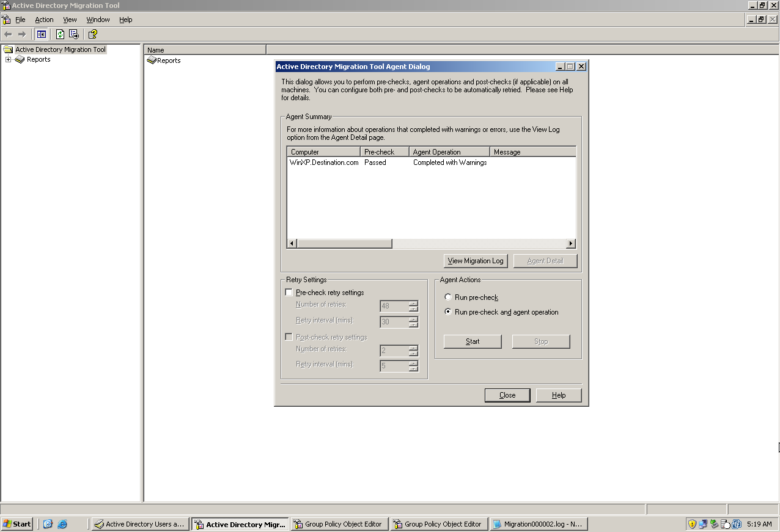
Task: Open the File menu
Action: pos(20,20)
